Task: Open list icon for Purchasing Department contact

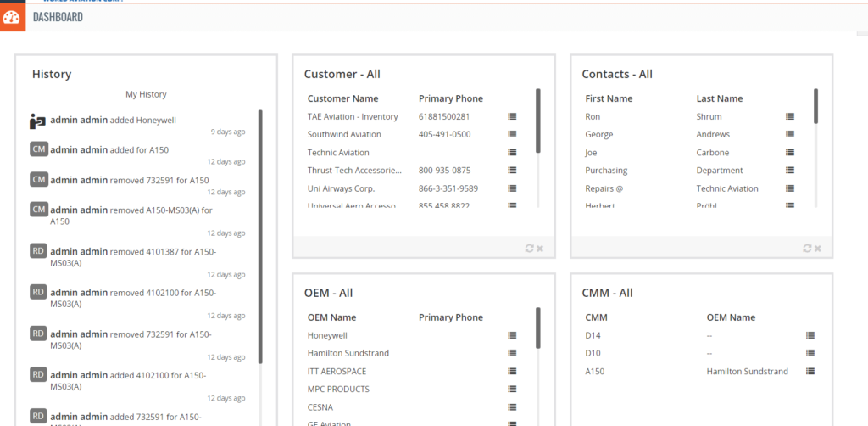Action: tap(790, 170)
